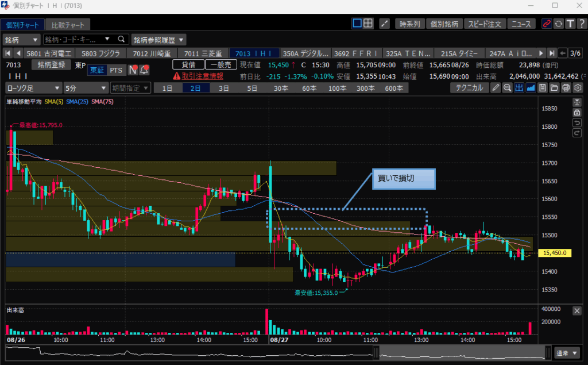This screenshot has height=365, width=588.
Task: Click the floppy disk save chart icon
Action: (543, 88)
